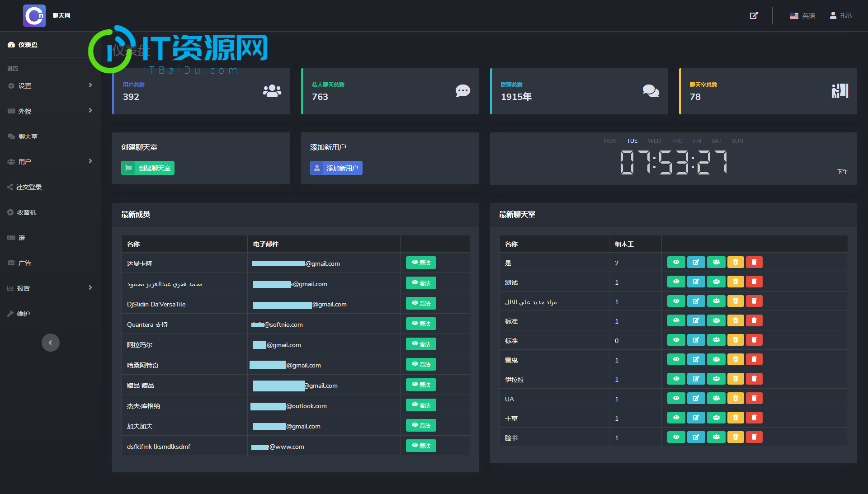Viewport: 868px width, 494px height.
Task: View the 干草 chat room via eye button
Action: coord(676,418)
